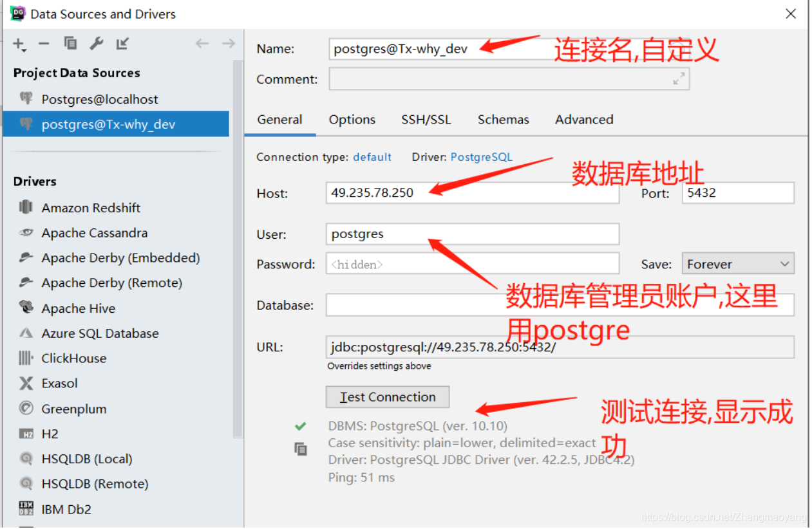Open the Schemas tab
Viewport: 812px width, 529px height.
pos(503,119)
